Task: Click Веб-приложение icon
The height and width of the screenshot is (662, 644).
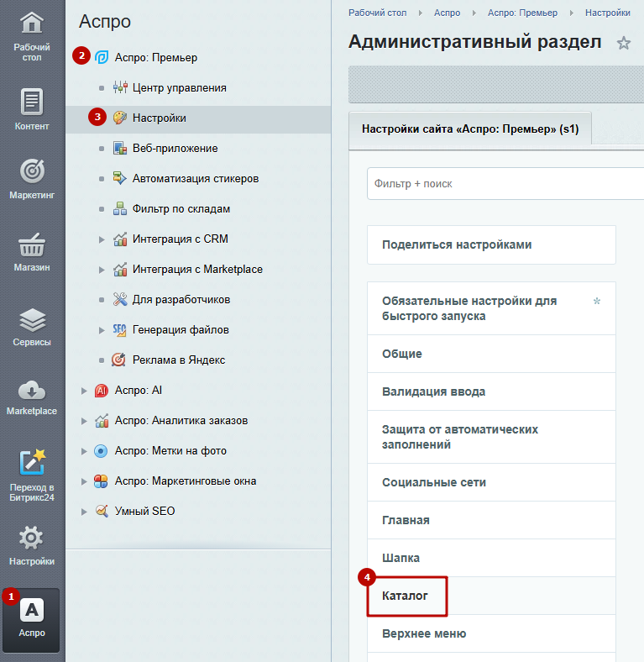Action: [x=120, y=148]
